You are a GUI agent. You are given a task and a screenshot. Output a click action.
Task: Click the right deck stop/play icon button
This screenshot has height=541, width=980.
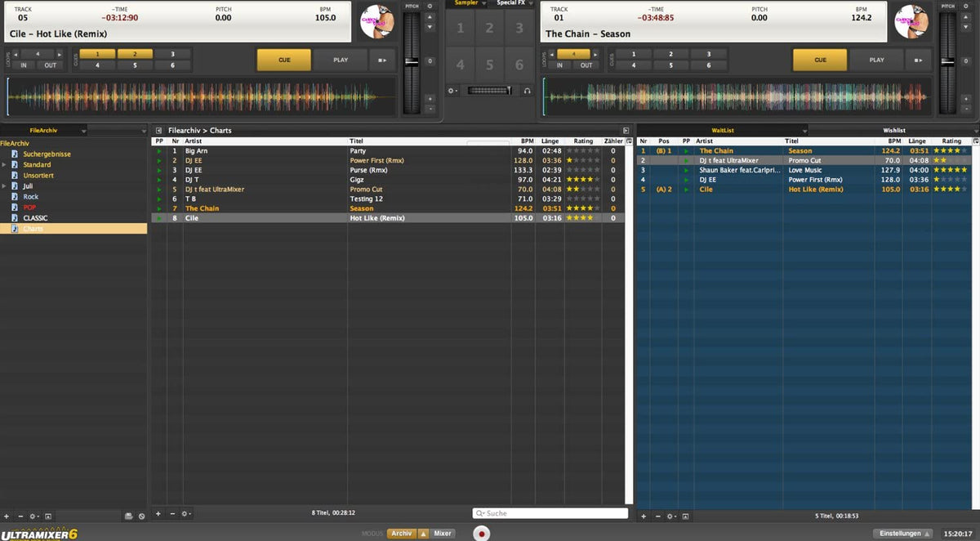tap(918, 60)
